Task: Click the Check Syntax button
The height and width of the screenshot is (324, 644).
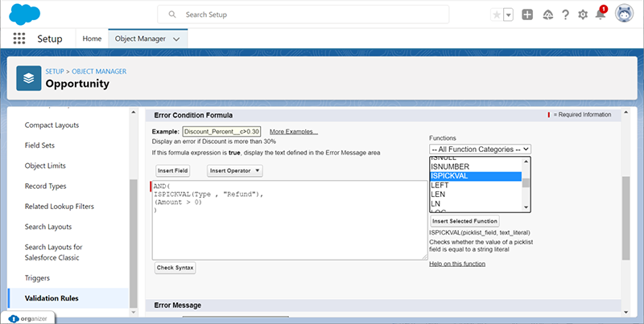Action: [175, 268]
